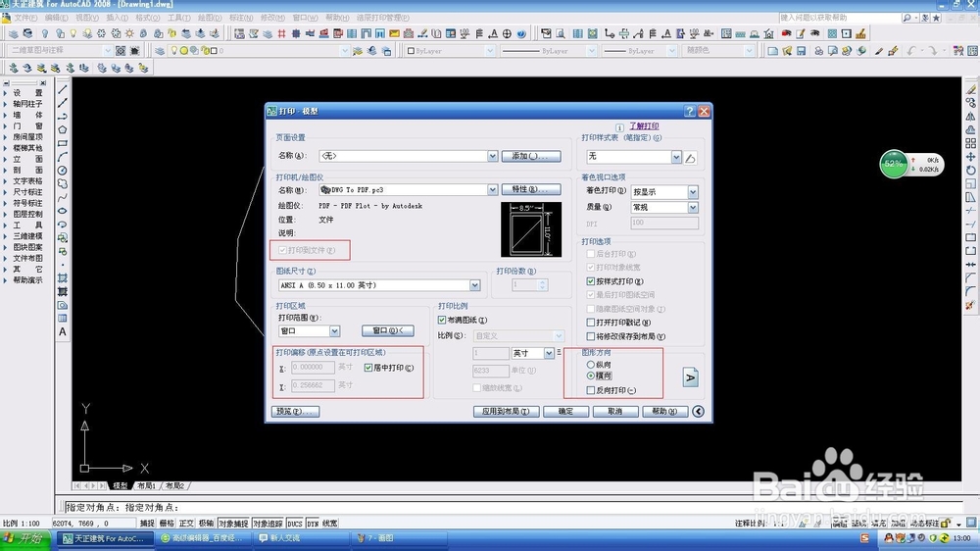Click the 确定 OK button
This screenshot has width=980, height=551.
pos(565,411)
